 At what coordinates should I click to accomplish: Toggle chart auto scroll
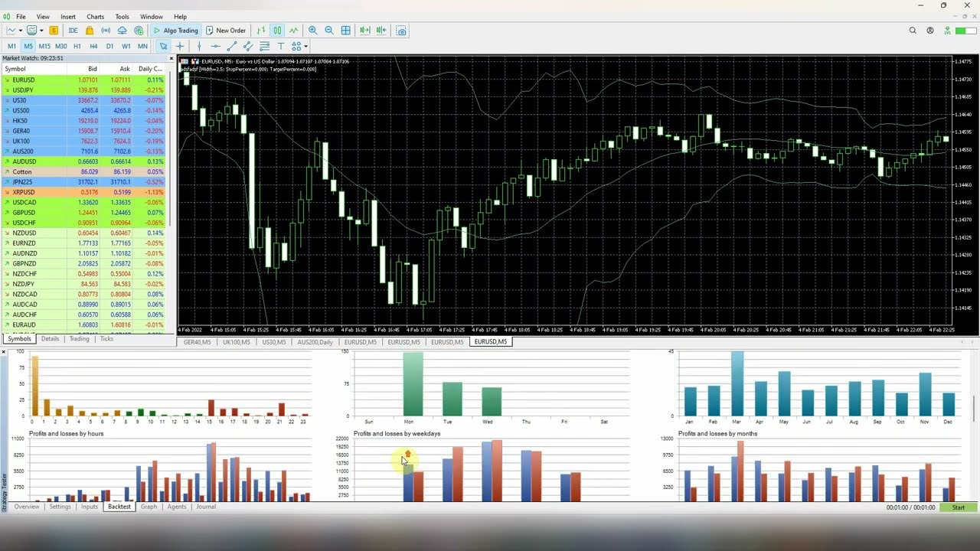pyautogui.click(x=364, y=31)
